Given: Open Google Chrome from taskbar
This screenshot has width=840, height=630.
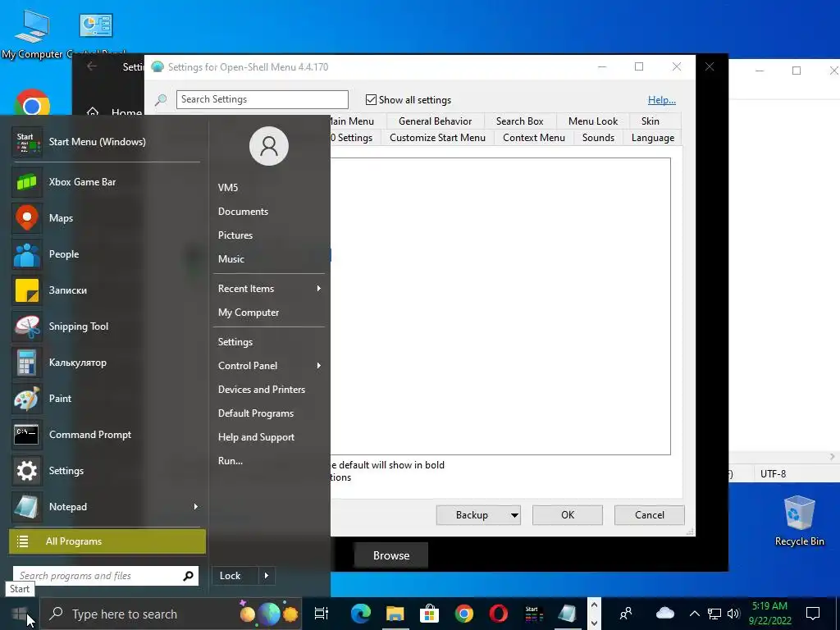Looking at the screenshot, I should pyautogui.click(x=464, y=614).
